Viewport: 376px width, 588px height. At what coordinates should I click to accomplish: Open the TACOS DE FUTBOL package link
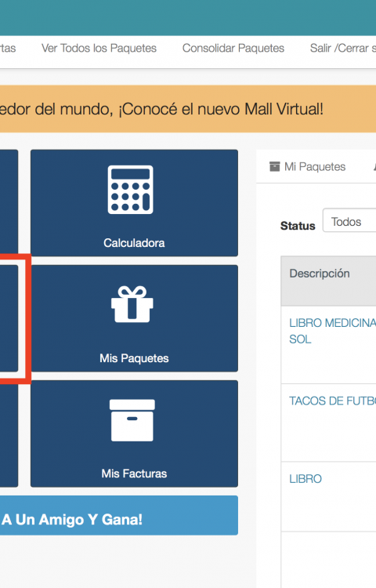pos(333,401)
